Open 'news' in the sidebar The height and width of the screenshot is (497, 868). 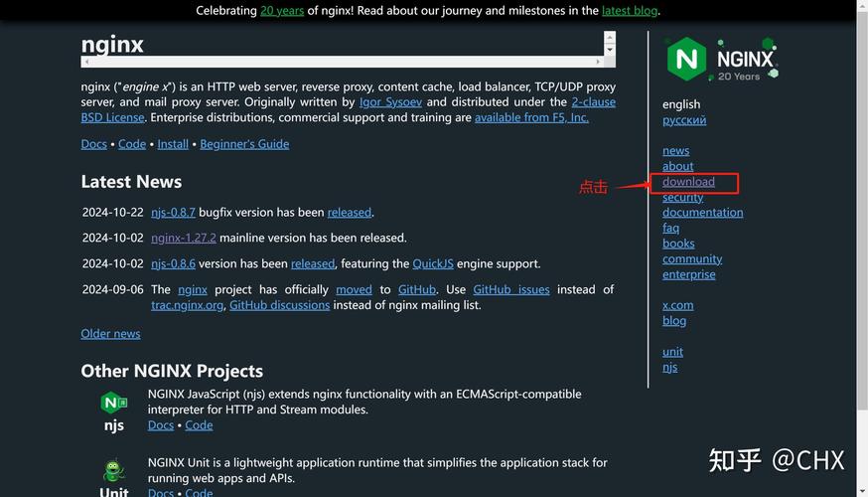(676, 151)
